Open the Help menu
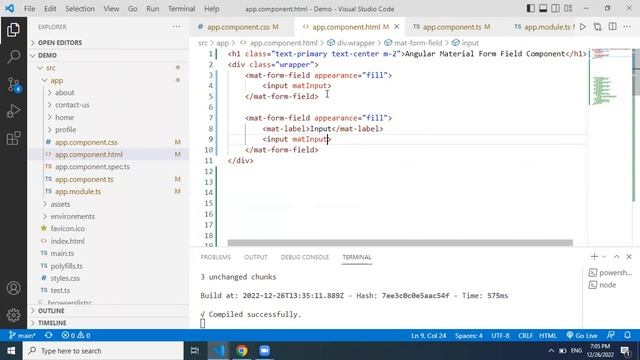Viewport: 640px width, 360px height. click(x=211, y=9)
